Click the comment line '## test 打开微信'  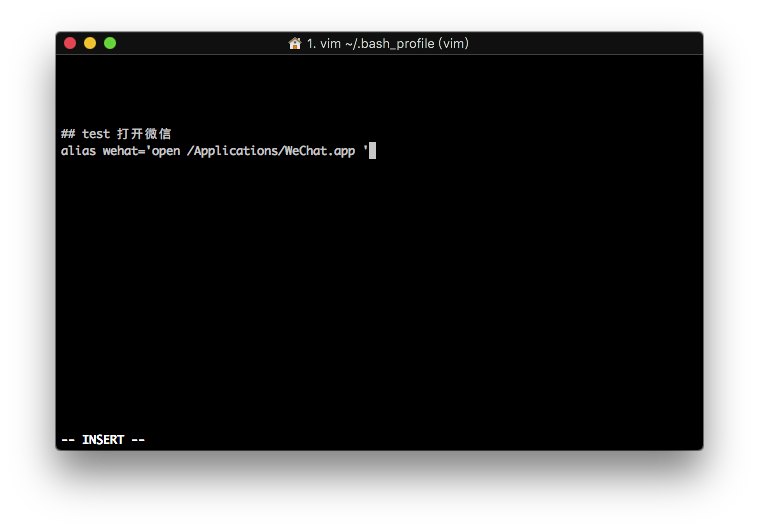coord(116,134)
